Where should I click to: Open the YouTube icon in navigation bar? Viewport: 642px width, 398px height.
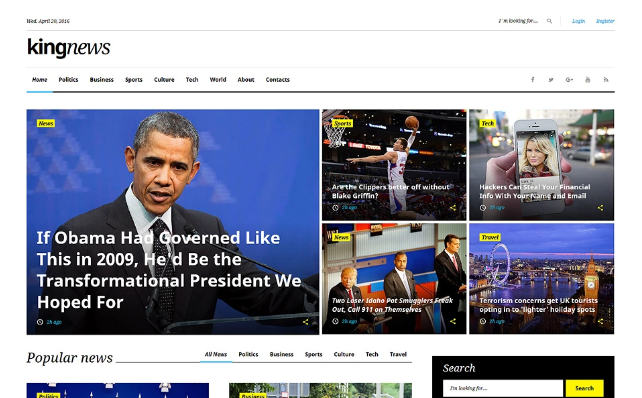point(588,79)
